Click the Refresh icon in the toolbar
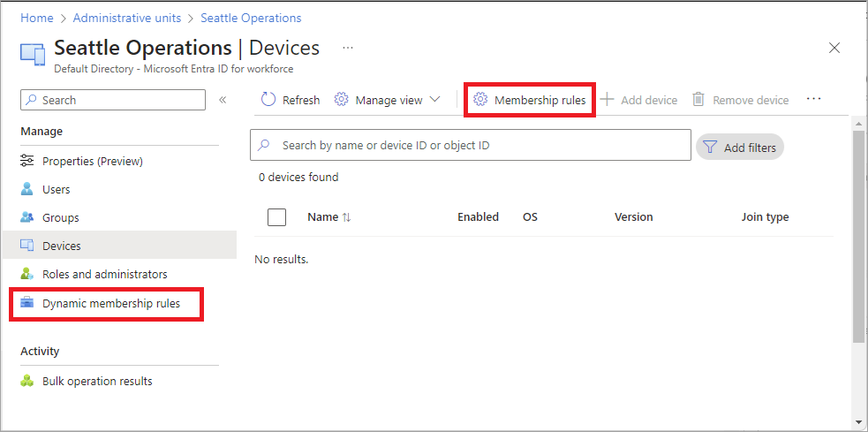868x432 pixels. pos(268,100)
